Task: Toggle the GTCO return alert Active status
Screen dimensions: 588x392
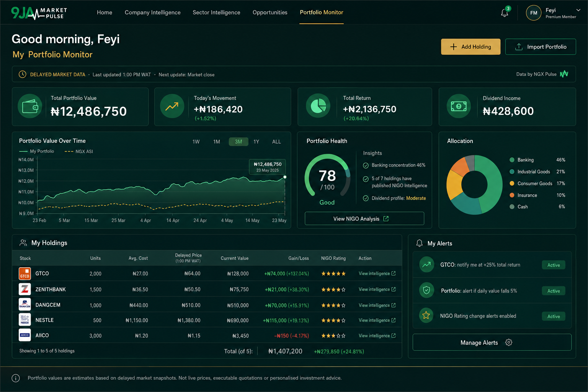Action: coord(554,265)
